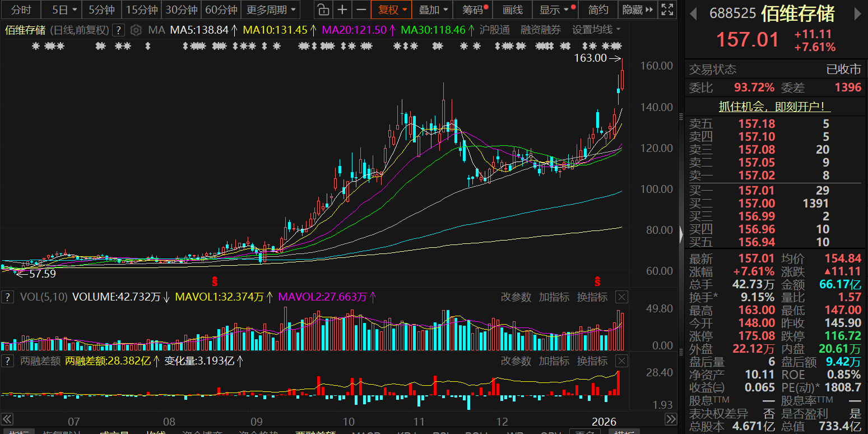Click the 抓住机会,即刻开户 link

[775, 107]
